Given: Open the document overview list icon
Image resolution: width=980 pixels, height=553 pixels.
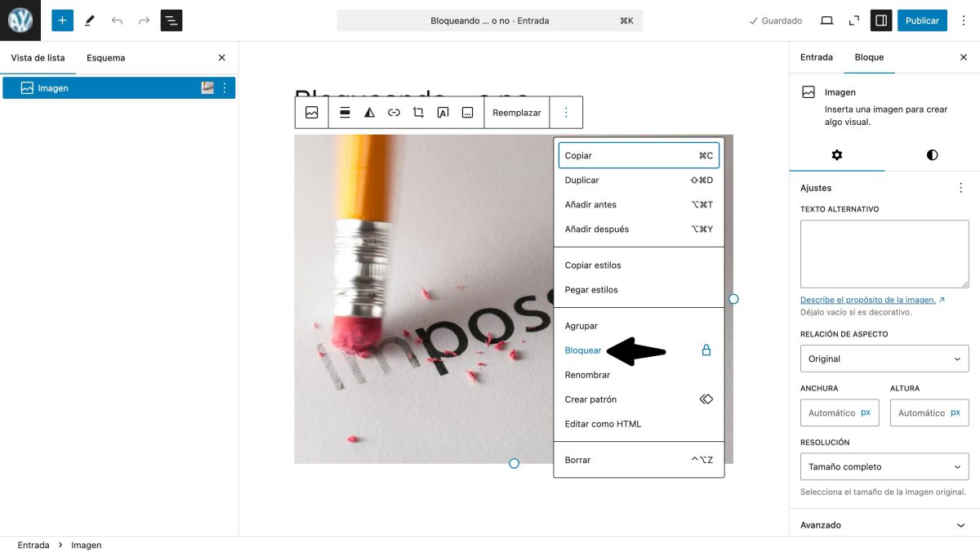Looking at the screenshot, I should [x=171, y=20].
